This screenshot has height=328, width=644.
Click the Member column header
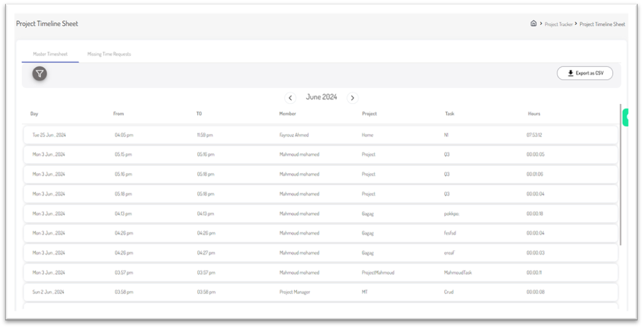pyautogui.click(x=287, y=114)
